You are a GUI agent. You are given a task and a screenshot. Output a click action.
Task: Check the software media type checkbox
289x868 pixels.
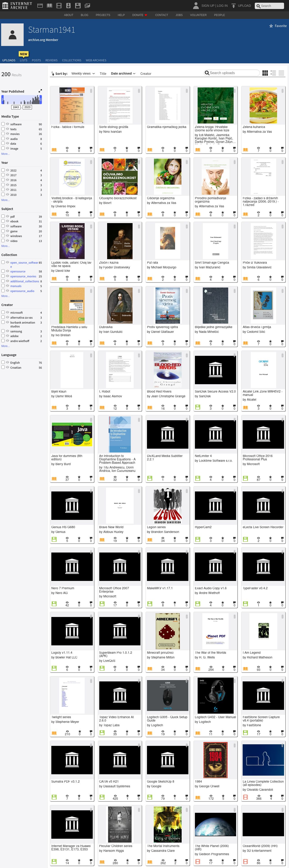point(3,124)
